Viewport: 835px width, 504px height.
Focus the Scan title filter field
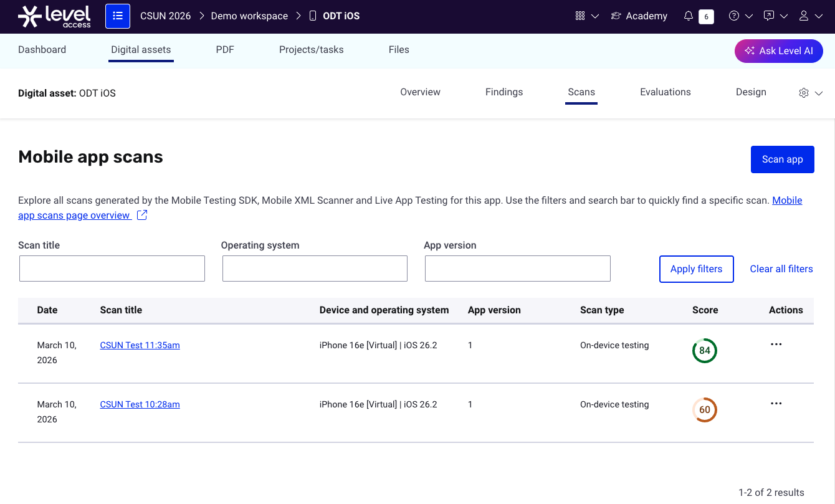(112, 269)
